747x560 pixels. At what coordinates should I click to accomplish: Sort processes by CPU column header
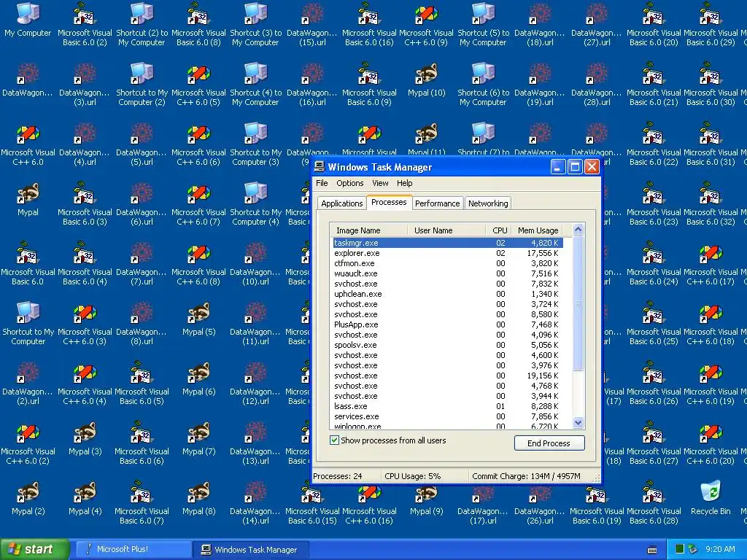(x=498, y=230)
